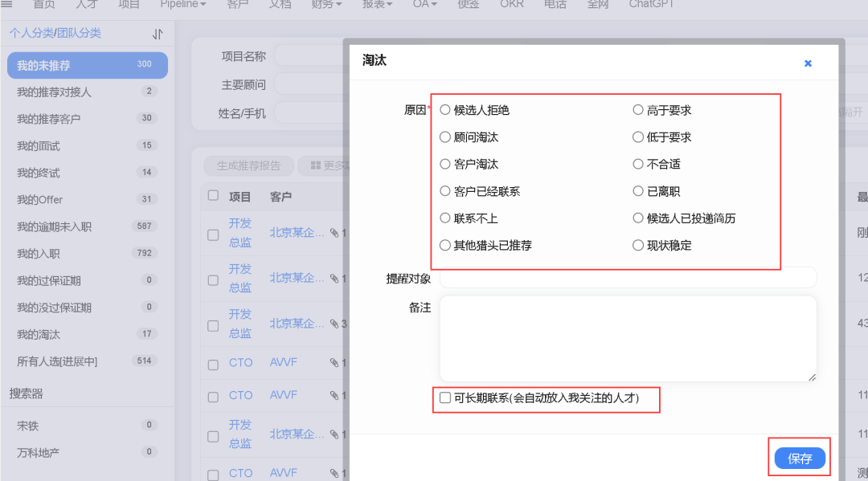Go to the 人才 menu
Screen dimensions: 868x481
tap(86, 5)
